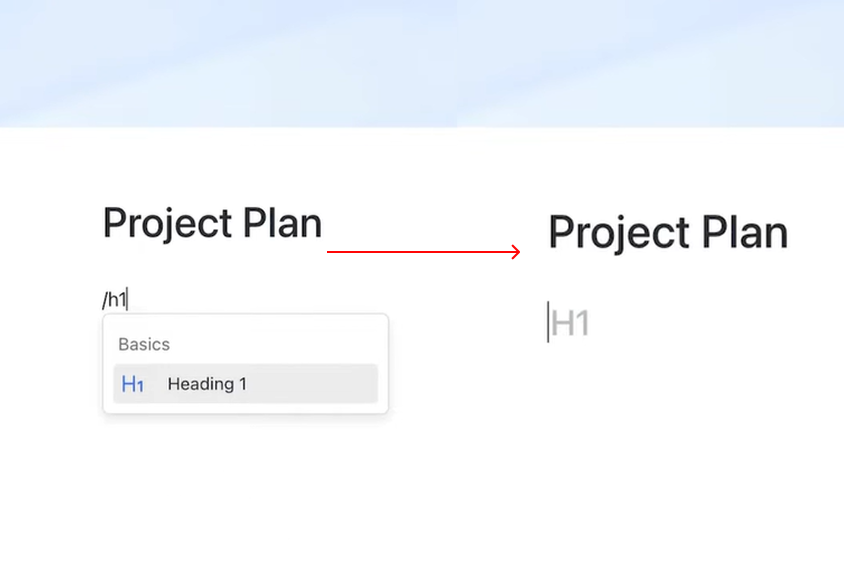This screenshot has height=580, width=844.
Task: Click the left page's blue cover banner
Action: click(228, 62)
